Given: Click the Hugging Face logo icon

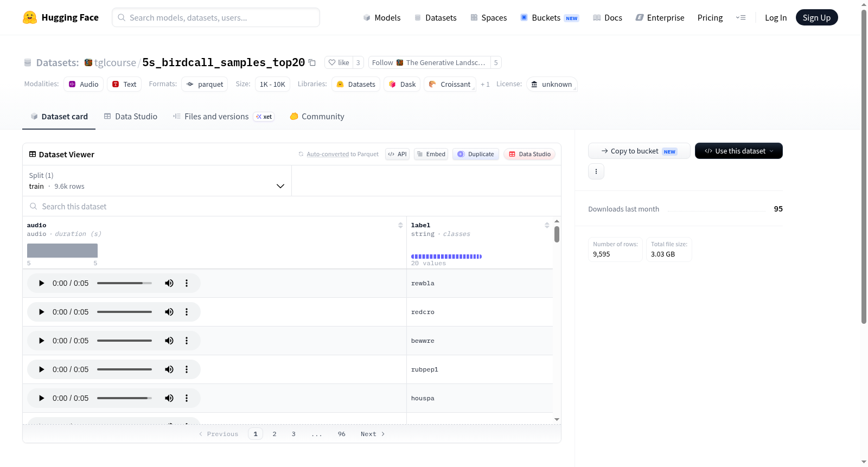Looking at the screenshot, I should (x=30, y=17).
